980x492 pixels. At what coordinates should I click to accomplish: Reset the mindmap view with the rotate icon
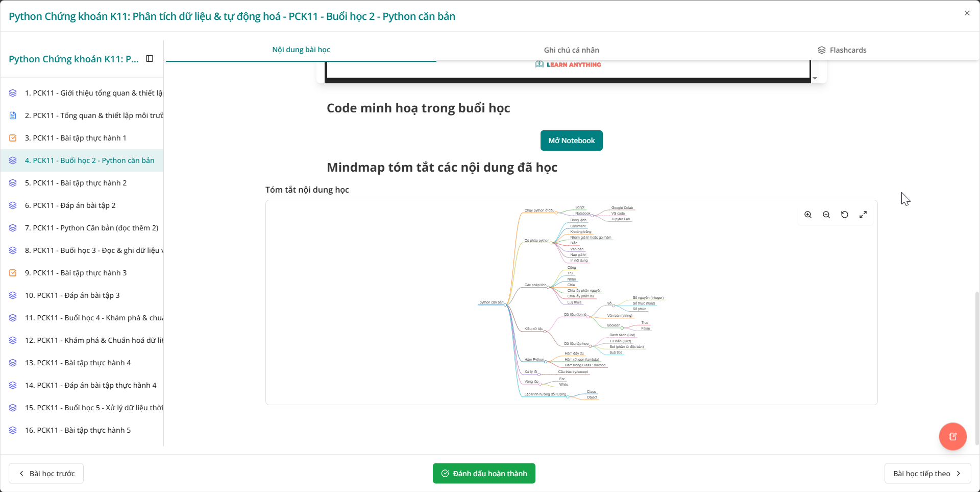point(845,215)
